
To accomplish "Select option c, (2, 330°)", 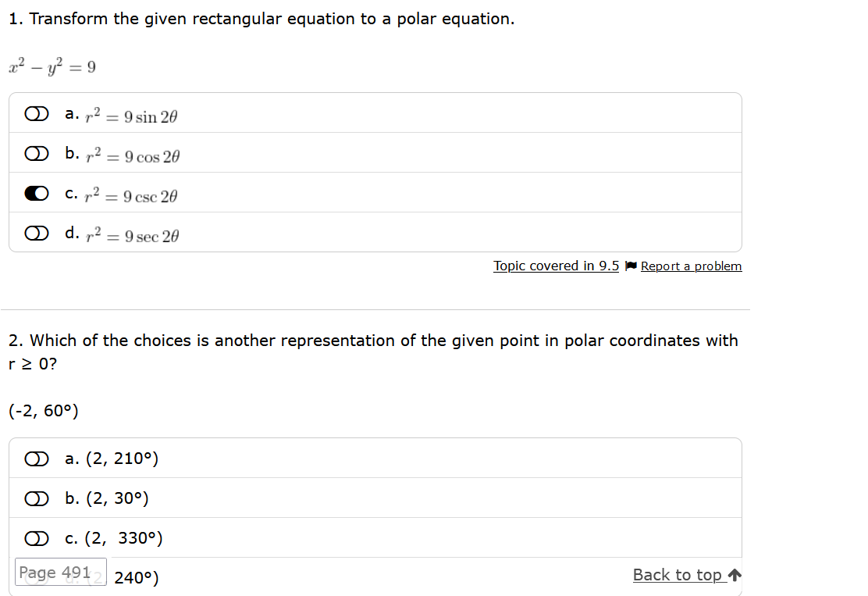I will click(x=36, y=537).
